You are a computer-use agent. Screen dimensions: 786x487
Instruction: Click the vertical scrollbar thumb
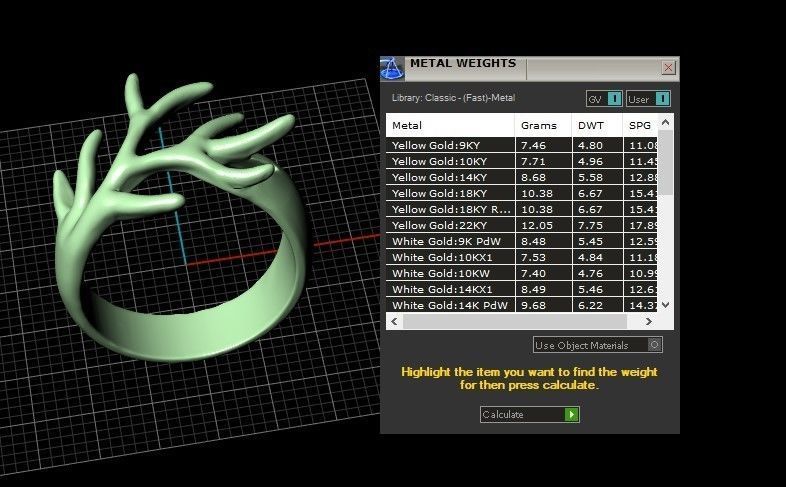(665, 162)
